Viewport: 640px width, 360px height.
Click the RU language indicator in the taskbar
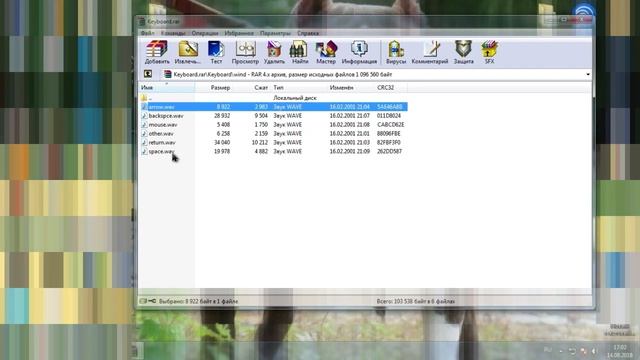coord(548,350)
